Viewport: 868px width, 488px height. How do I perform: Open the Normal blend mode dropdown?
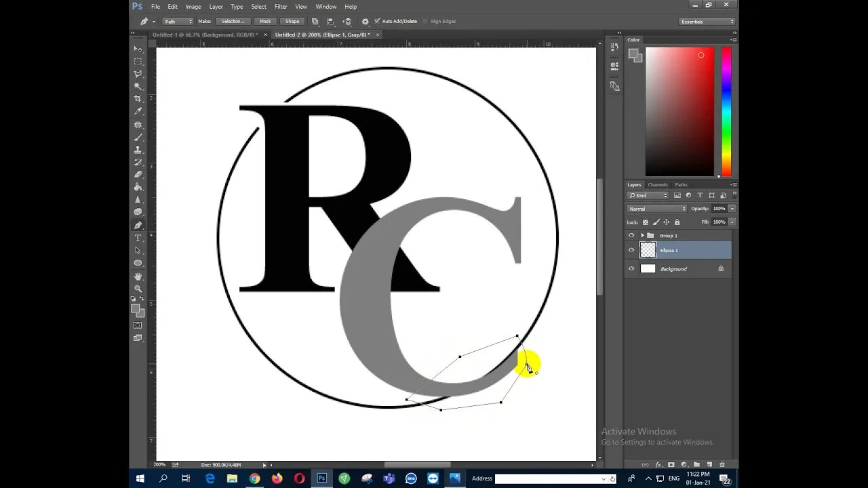coord(657,209)
